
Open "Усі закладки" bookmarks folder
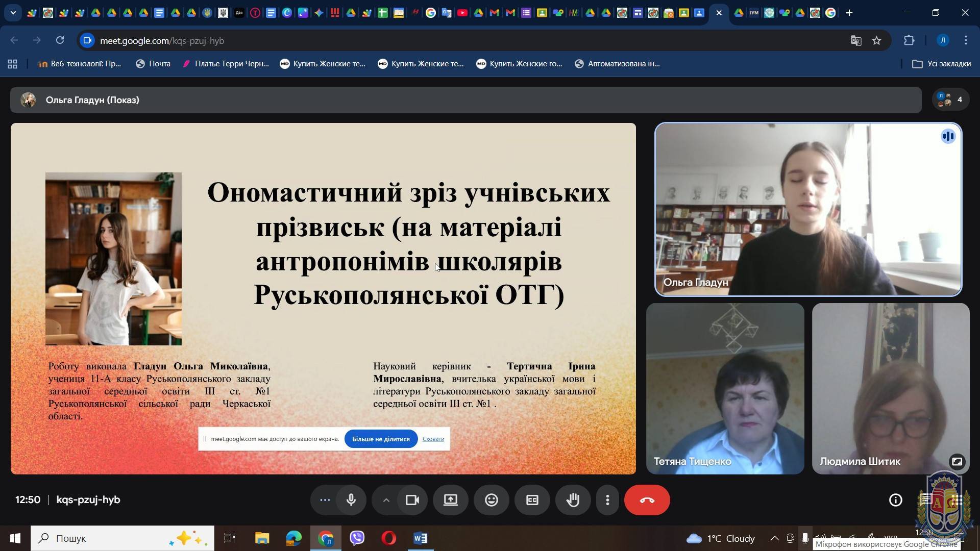(942, 64)
